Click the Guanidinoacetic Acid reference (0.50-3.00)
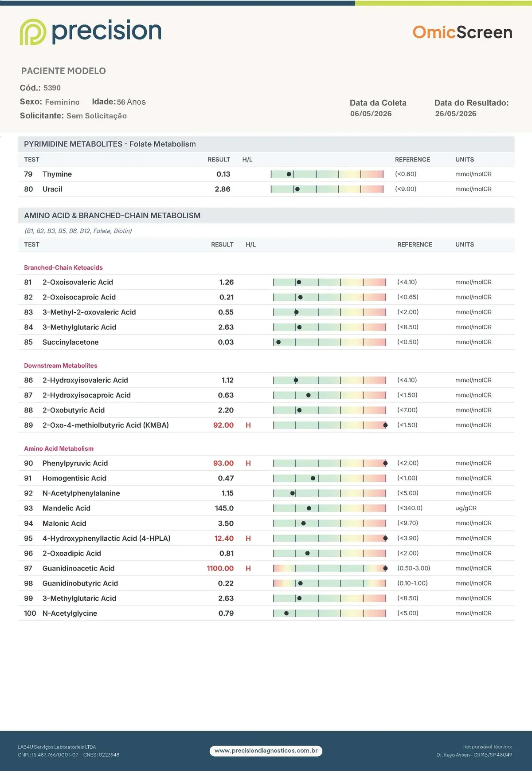 (x=414, y=568)
